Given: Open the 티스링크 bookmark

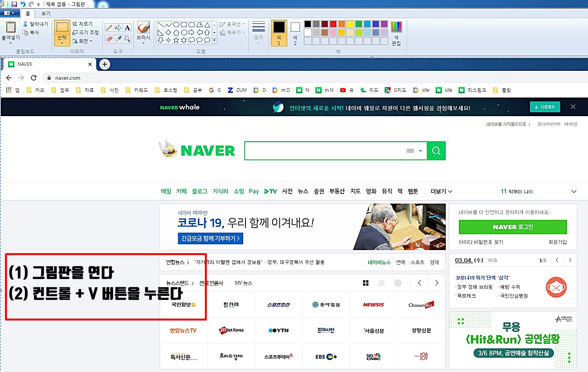Looking at the screenshot, I should [x=472, y=90].
